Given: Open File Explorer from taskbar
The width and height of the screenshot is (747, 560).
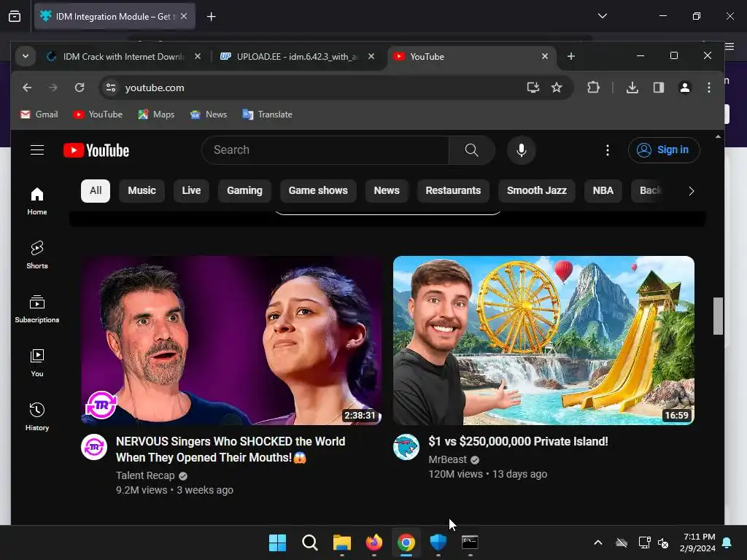Looking at the screenshot, I should (x=341, y=542).
